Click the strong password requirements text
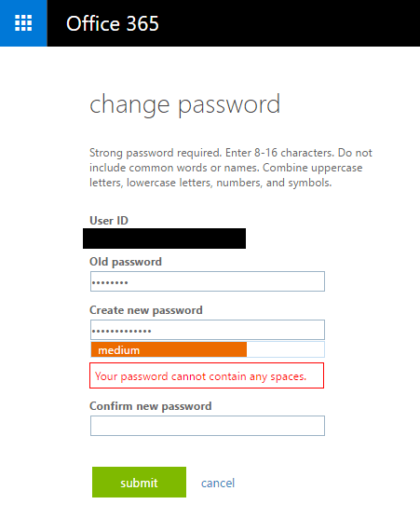Screen dimensions: 420x518 tap(231, 168)
